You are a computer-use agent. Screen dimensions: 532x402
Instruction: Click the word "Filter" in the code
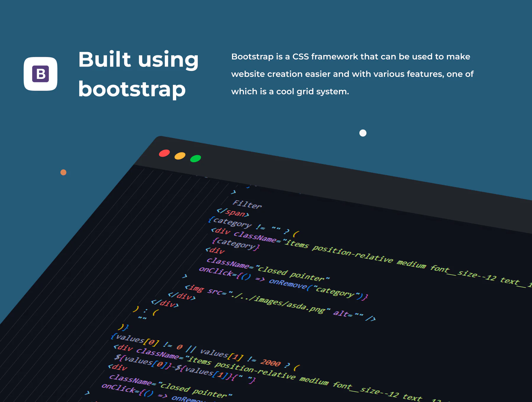click(x=247, y=204)
